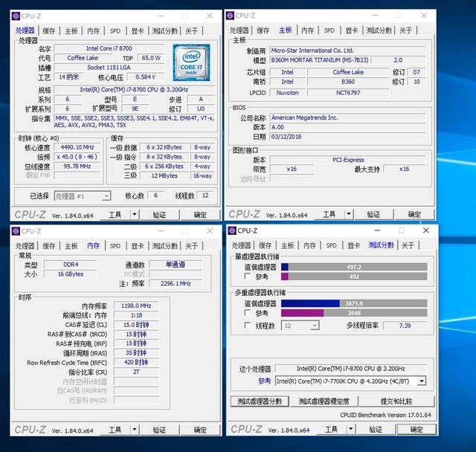Click processor name field Intel Core i7 8700
This screenshot has width=476, height=452.
109,48
